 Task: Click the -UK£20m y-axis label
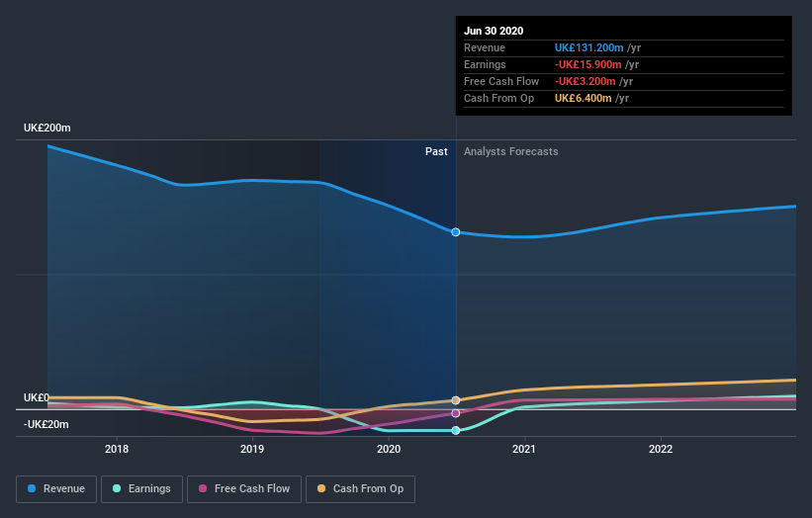46,425
